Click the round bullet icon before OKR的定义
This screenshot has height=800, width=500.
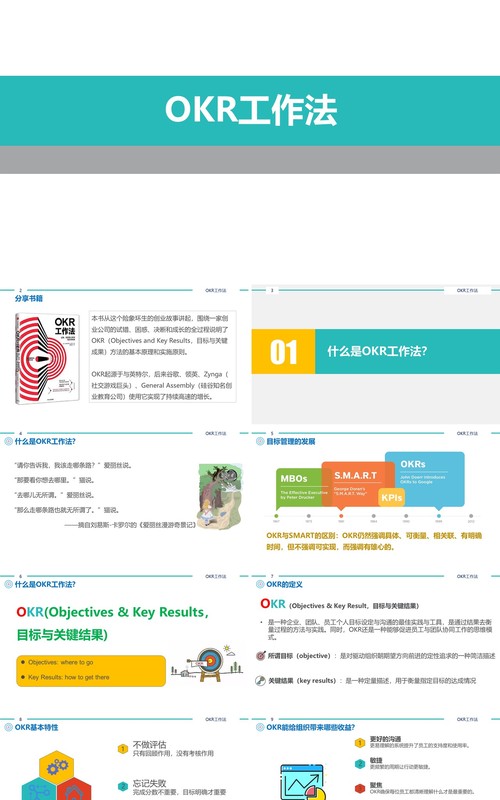(260, 584)
